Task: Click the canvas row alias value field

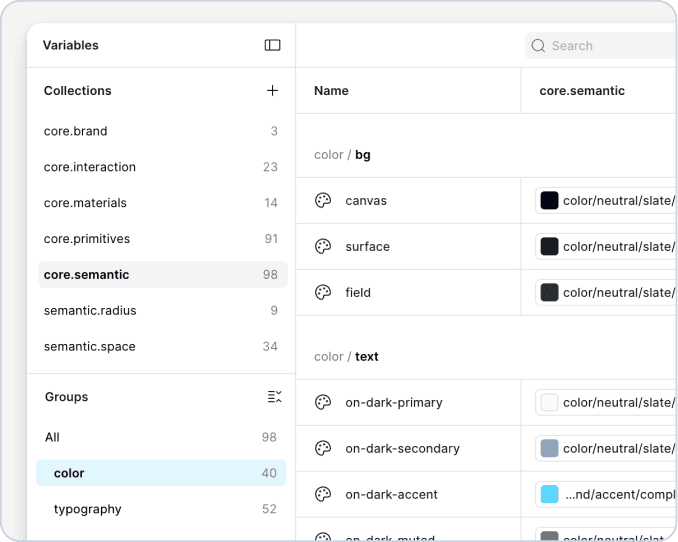Action: click(606, 201)
